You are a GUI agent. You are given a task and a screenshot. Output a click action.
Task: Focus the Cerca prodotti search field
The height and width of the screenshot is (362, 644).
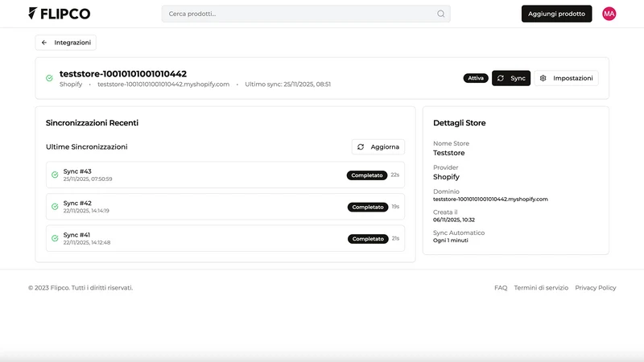[306, 14]
